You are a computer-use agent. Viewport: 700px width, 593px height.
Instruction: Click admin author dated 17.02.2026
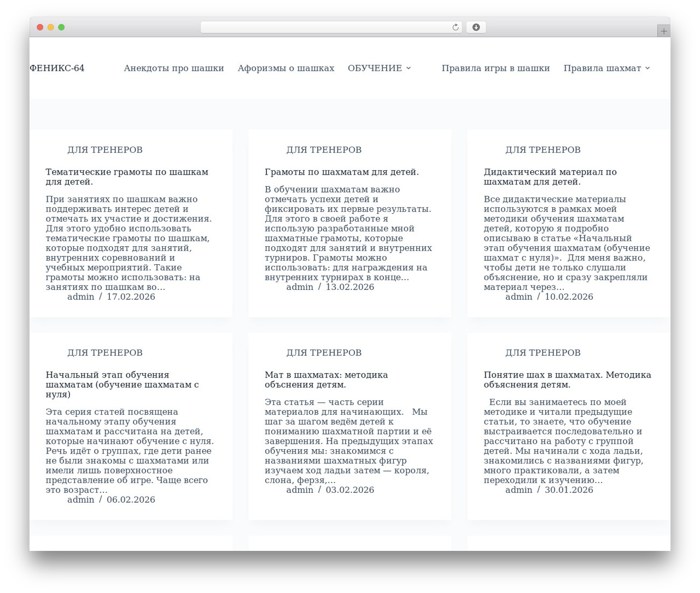coord(81,296)
